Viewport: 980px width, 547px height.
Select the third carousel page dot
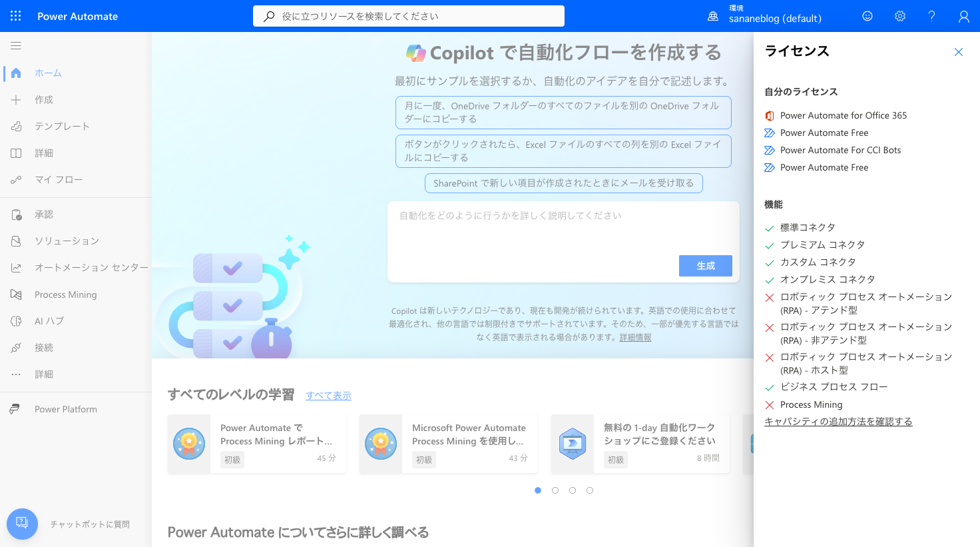573,490
